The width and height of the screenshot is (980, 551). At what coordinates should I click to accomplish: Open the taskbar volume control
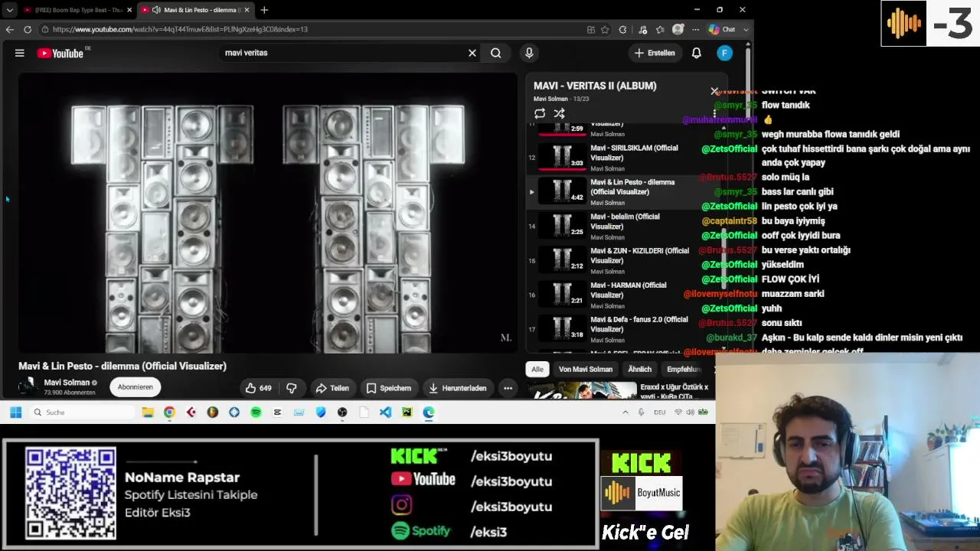tap(690, 412)
